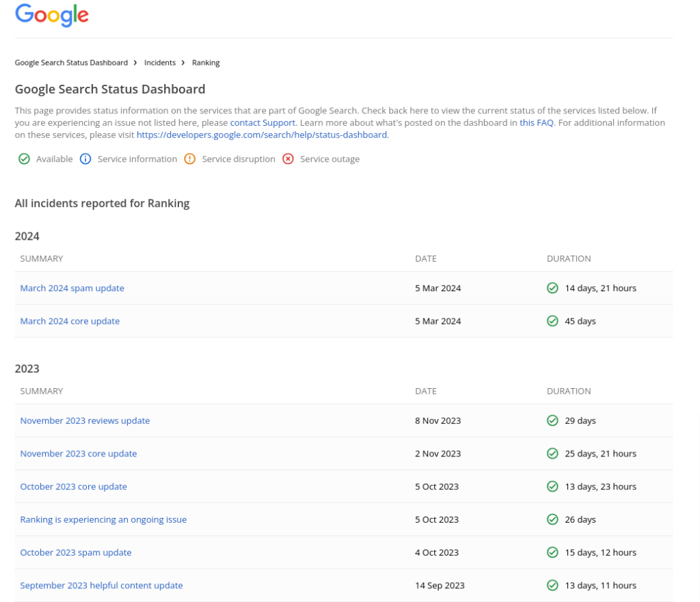Click the check icon beside September 2023 helpful content update
Image resolution: width=700 pixels, height=602 pixels.
(x=552, y=585)
